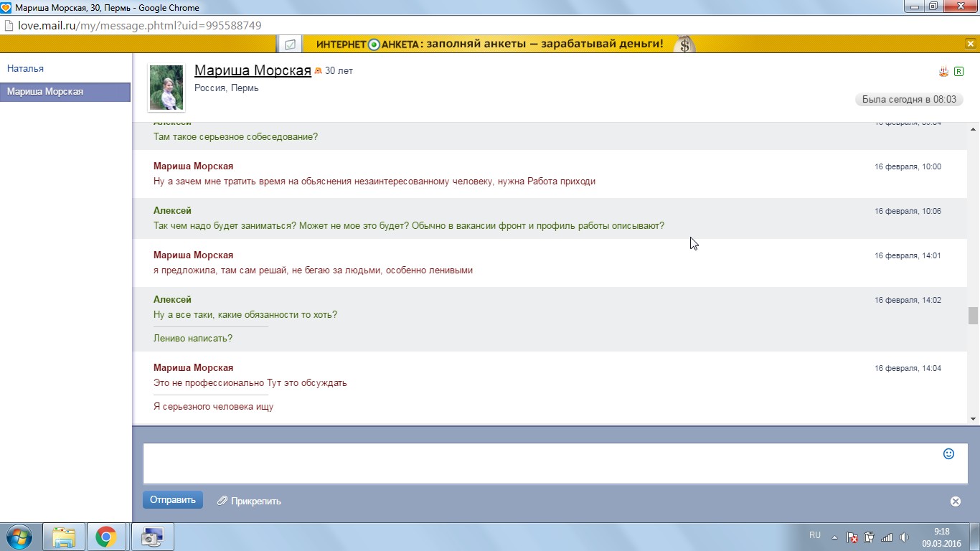980x551 pixels.
Task: Click the gift icon in profile header
Action: (x=944, y=71)
